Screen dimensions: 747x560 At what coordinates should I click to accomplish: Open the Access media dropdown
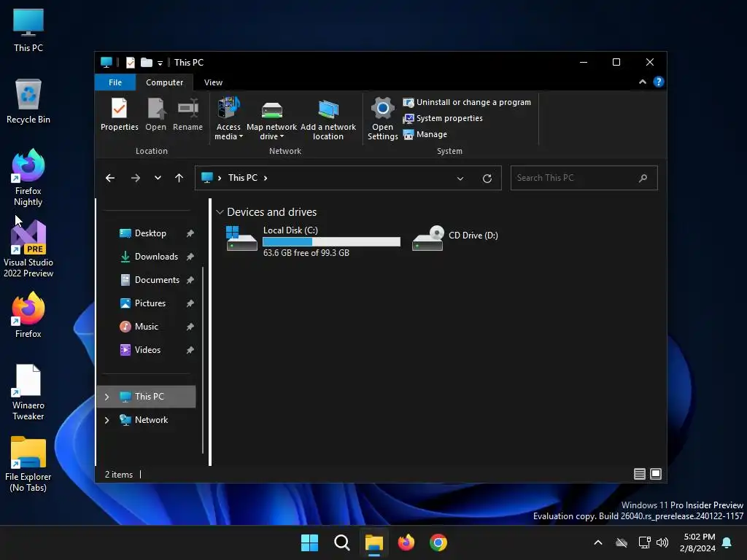(228, 119)
